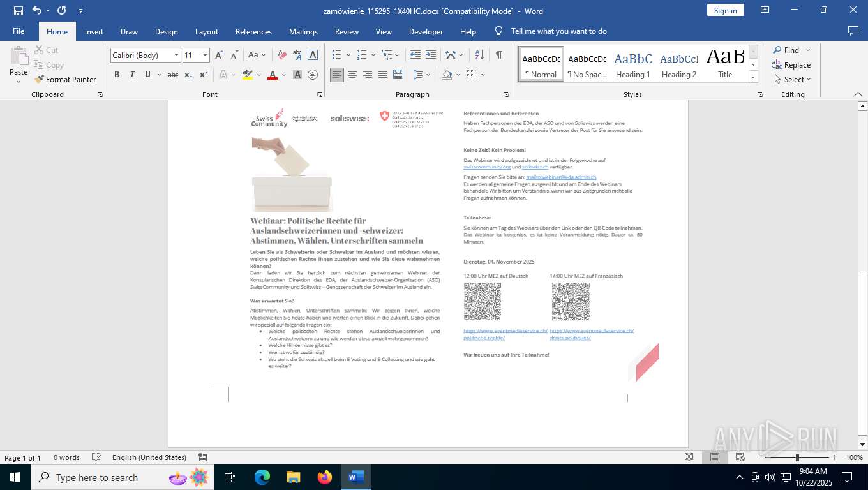Screen dimensions: 868x490
Task: Open the font name dropdown Calibri (Body)
Action: (176, 56)
